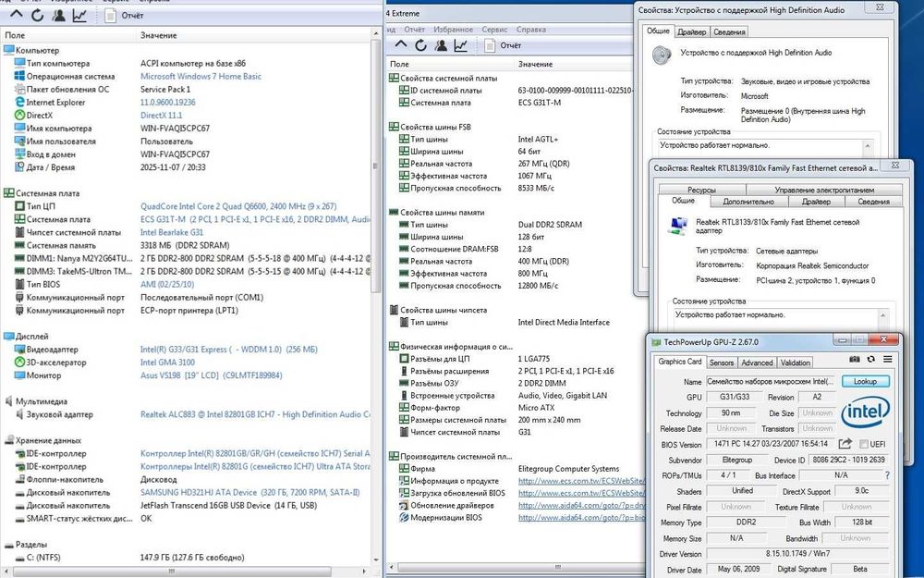Open the Asus VS198 monitor link
Screen dimensions: 924x578
(211, 375)
